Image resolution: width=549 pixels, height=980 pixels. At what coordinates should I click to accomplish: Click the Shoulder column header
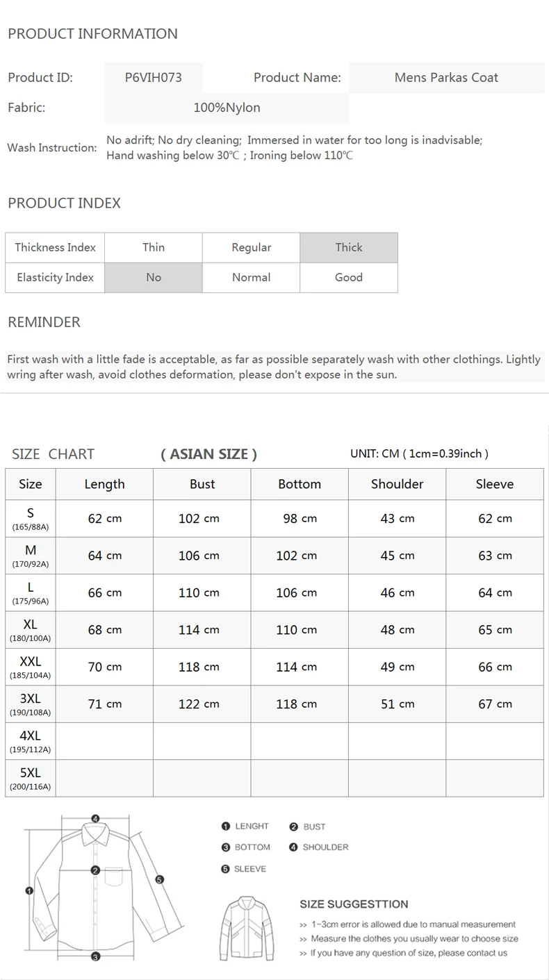pos(397,484)
